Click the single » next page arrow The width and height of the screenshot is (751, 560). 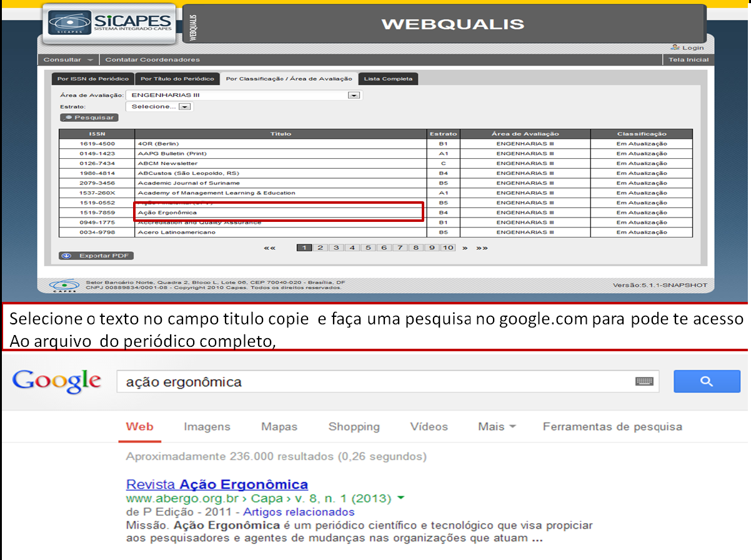click(465, 248)
